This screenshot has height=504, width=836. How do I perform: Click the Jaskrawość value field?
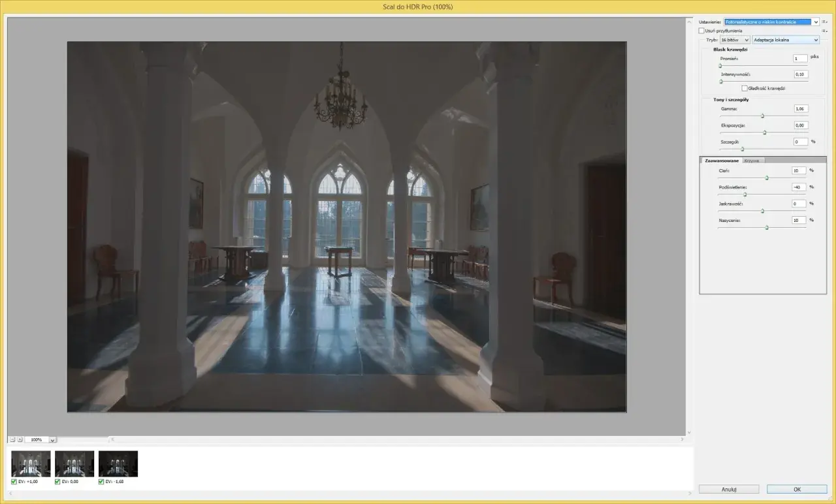click(x=799, y=204)
